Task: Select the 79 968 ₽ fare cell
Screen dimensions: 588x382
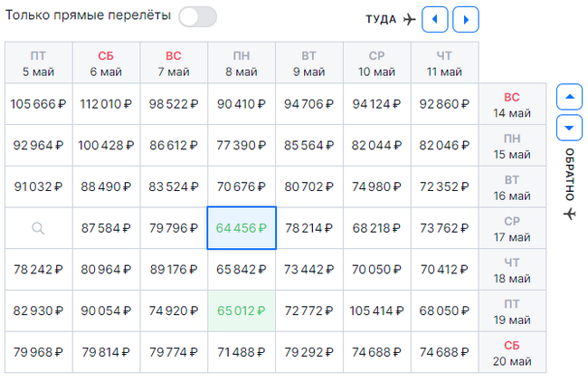Action: click(38, 352)
